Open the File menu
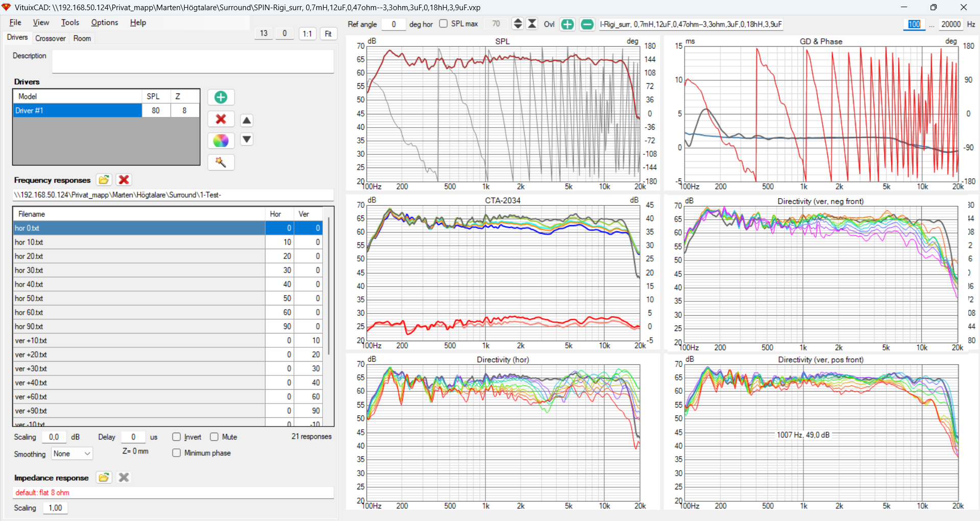Screen dimensions: 980x521 pyautogui.click(x=15, y=22)
